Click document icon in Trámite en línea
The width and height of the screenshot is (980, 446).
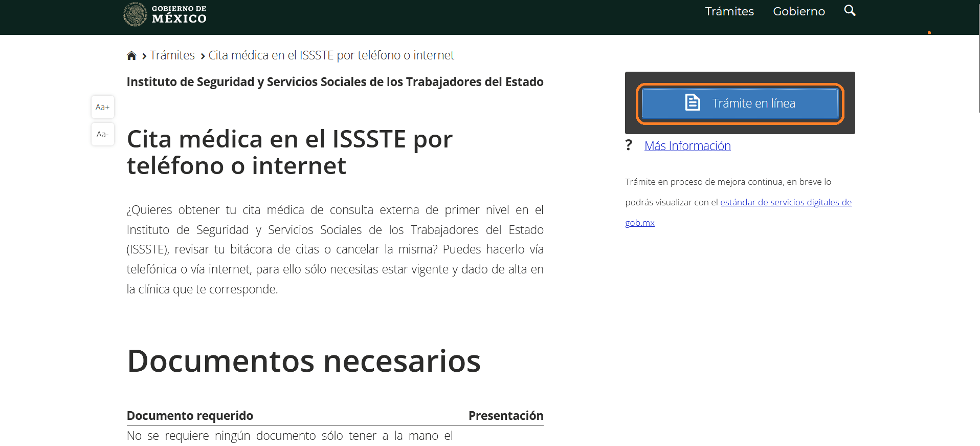pos(693,103)
